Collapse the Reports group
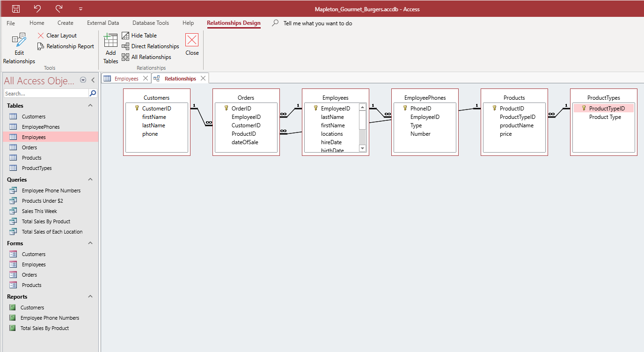Viewport: 644px width, 352px height. (x=90, y=297)
